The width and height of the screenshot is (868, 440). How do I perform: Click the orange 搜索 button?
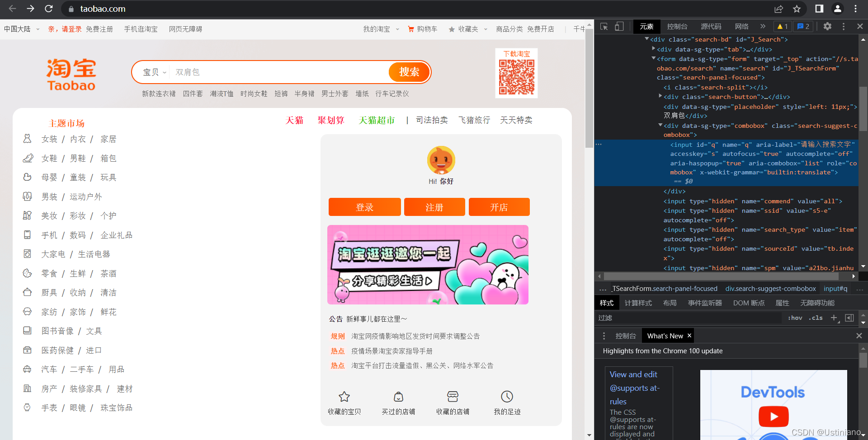(x=409, y=72)
